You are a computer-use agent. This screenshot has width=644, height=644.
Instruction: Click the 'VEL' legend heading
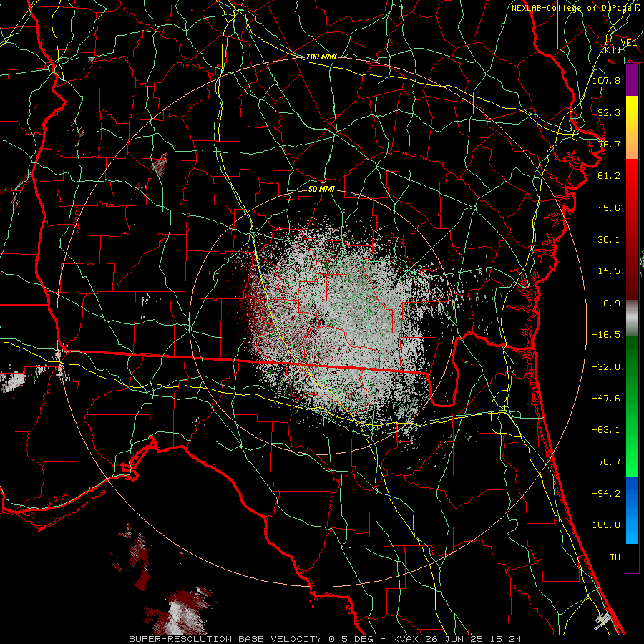coord(628,43)
